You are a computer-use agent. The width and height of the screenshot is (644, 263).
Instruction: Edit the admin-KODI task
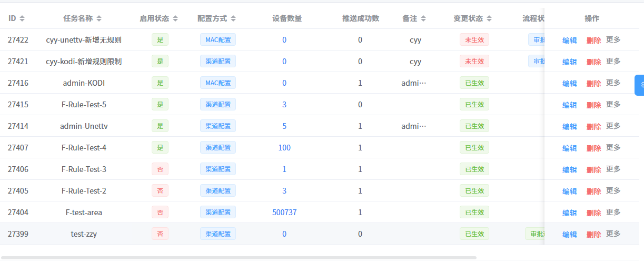click(570, 83)
